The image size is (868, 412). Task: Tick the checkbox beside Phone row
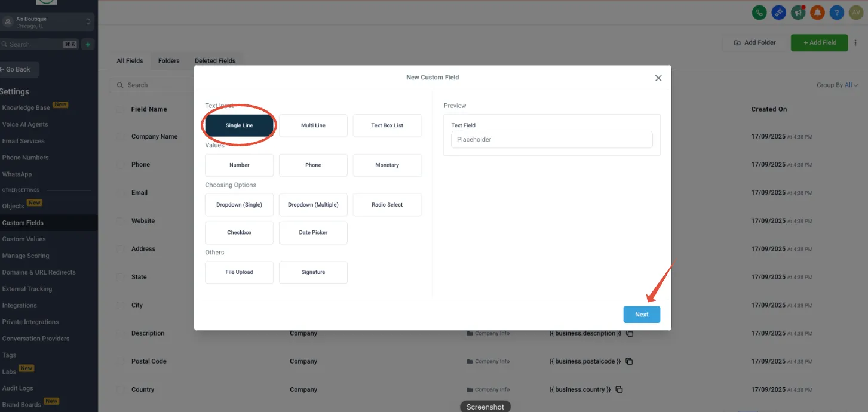click(121, 164)
